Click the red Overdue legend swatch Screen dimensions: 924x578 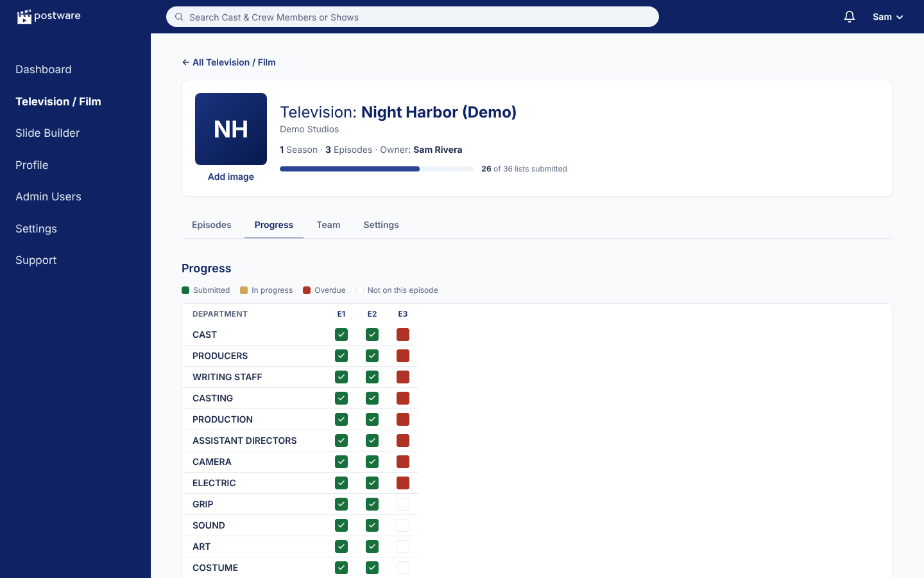(307, 290)
